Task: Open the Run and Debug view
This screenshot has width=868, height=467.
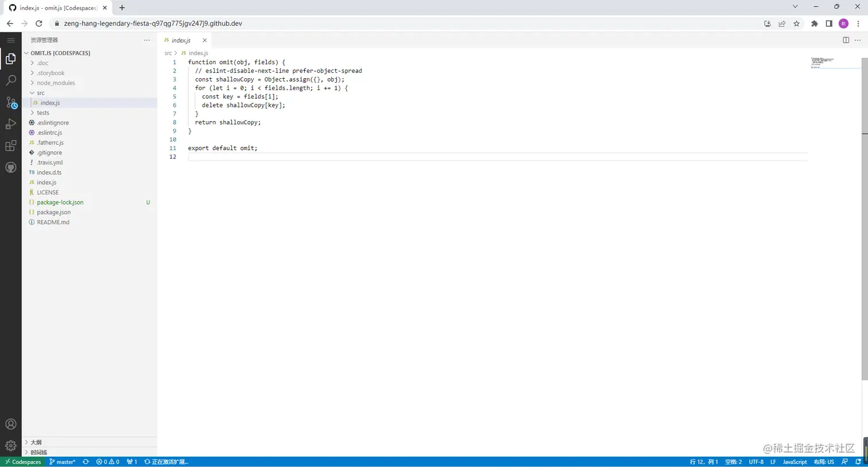Action: pyautogui.click(x=10, y=124)
